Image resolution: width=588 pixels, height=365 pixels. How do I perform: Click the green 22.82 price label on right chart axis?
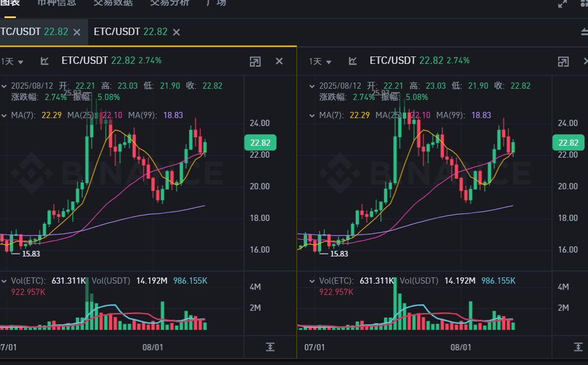point(568,142)
